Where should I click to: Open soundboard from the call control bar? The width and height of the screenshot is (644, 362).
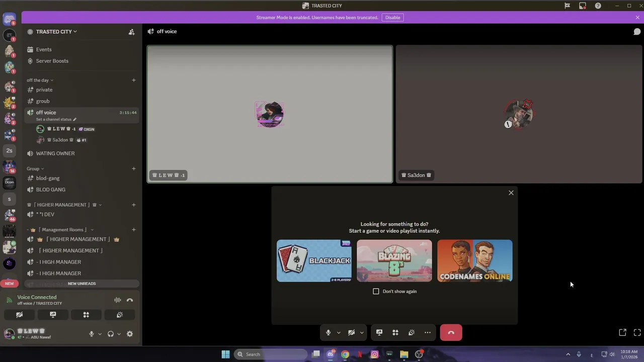[x=412, y=332]
